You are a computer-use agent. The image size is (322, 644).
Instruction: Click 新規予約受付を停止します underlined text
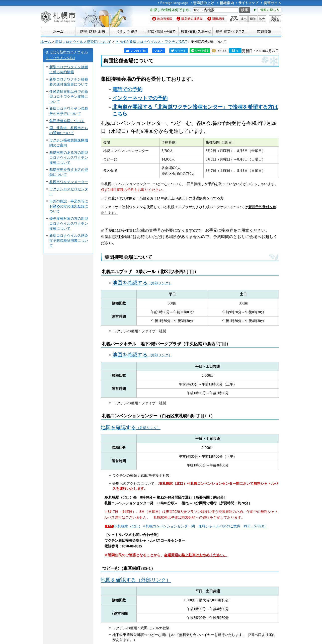[x=188, y=210]
